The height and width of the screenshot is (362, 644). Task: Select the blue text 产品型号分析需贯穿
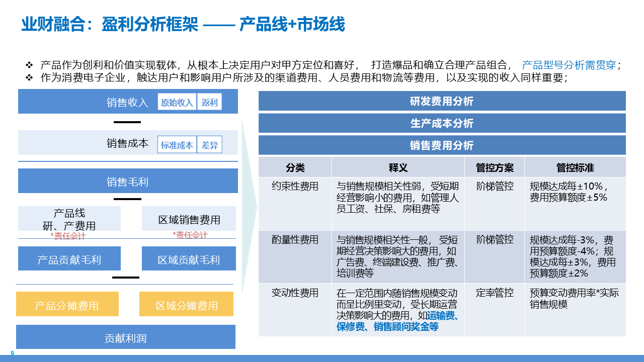tap(569, 65)
